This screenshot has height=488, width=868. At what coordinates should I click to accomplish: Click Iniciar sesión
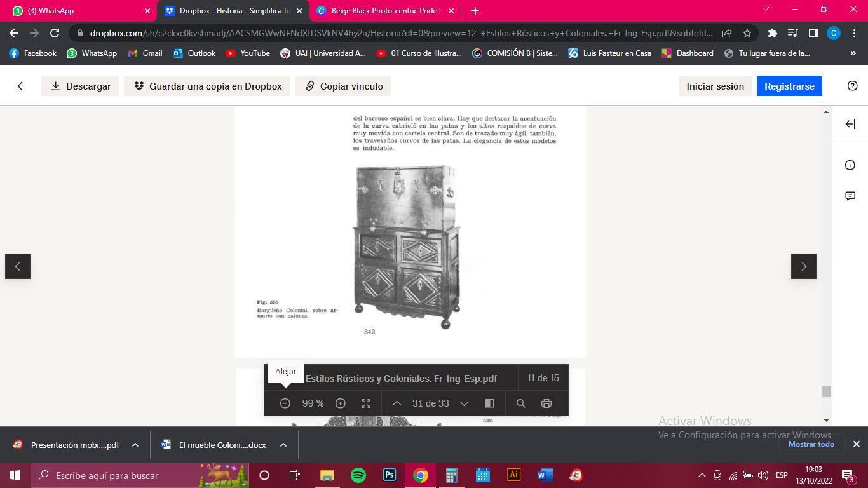click(715, 86)
